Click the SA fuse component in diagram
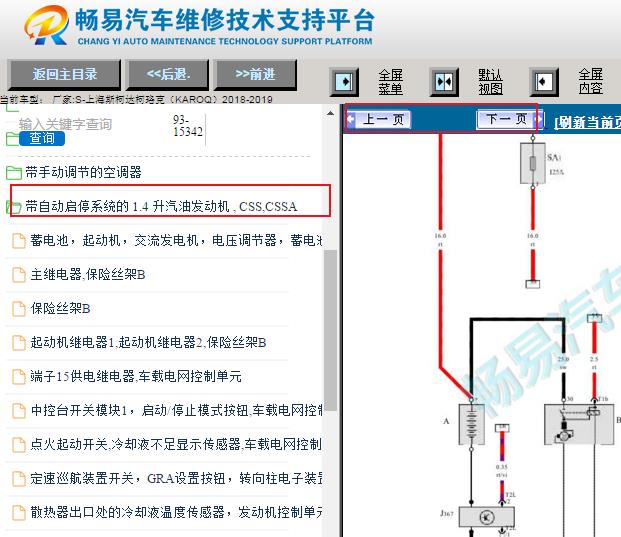Viewport: 621px width, 537px height. [x=533, y=163]
